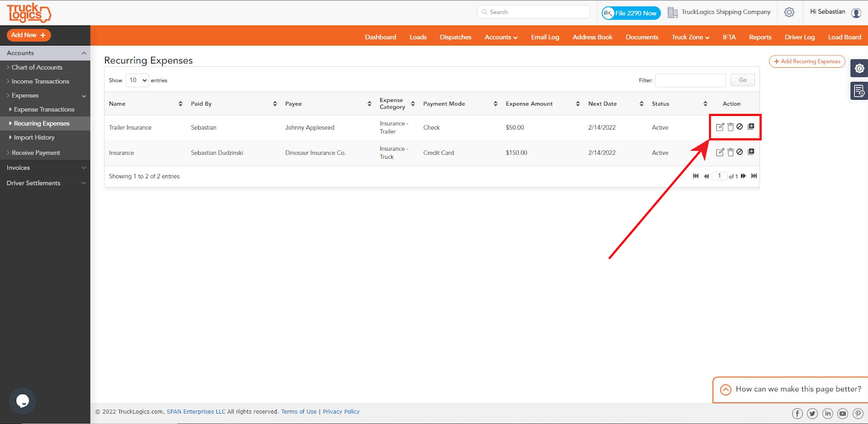
Task: Go to the first page of entries
Action: click(695, 176)
